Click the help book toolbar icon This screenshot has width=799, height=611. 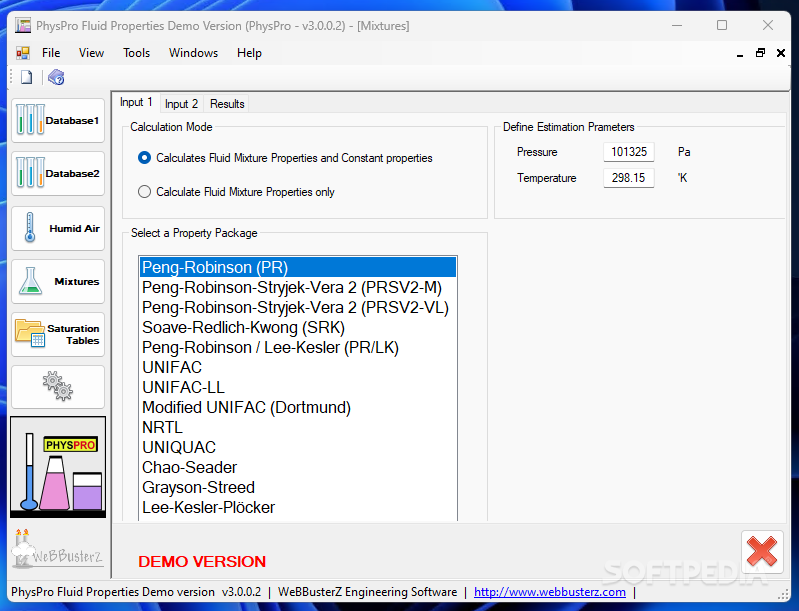click(x=56, y=77)
